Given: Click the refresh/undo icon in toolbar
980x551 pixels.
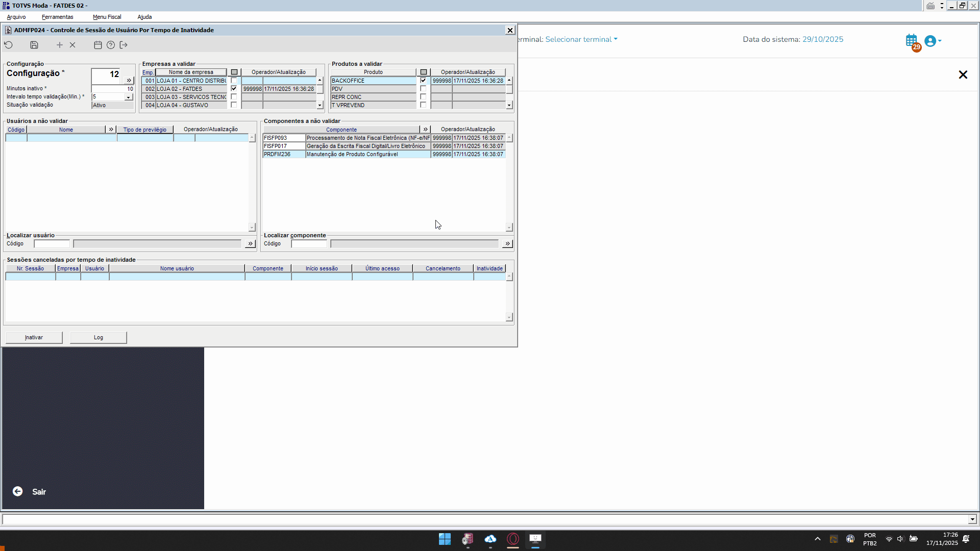Looking at the screenshot, I should pos(9,45).
